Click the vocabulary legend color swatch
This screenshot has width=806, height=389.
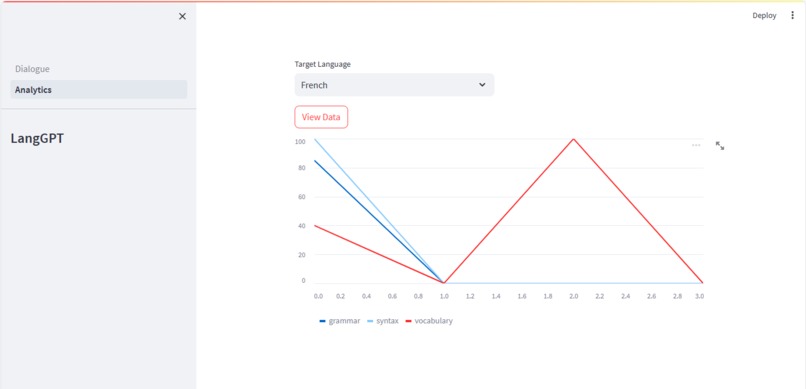point(409,321)
